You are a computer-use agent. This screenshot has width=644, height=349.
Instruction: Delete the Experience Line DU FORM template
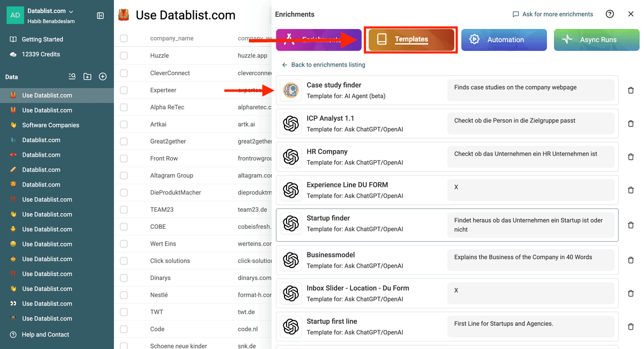click(x=631, y=190)
